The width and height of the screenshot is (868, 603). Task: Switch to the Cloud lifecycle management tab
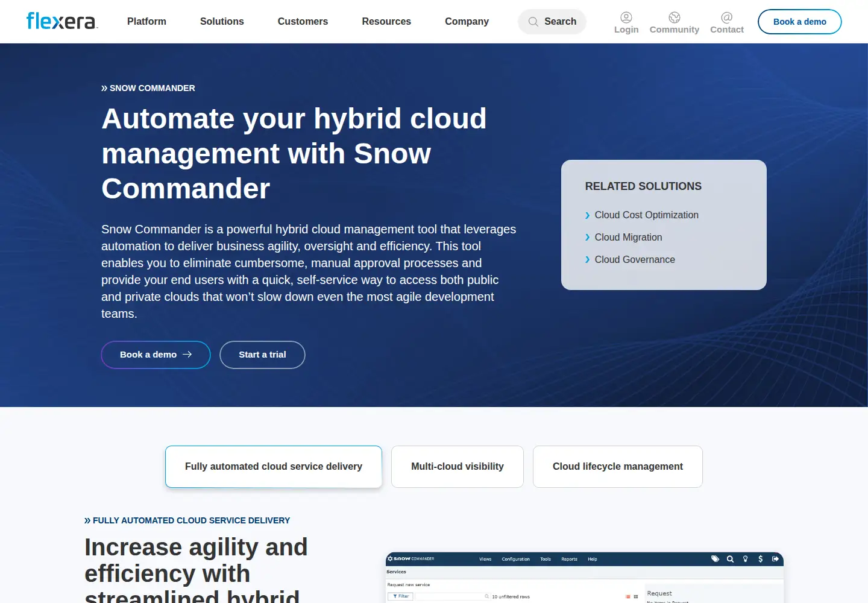coord(618,467)
